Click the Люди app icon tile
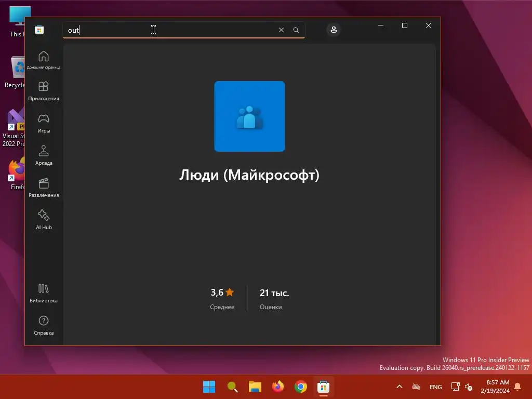This screenshot has width=532, height=399. click(249, 116)
